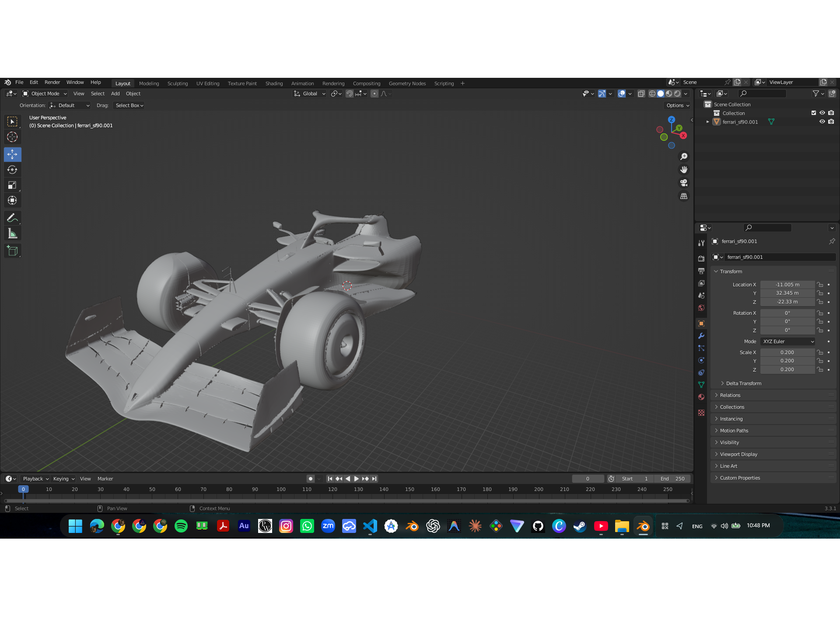Select the Measure tool
This screenshot has width=840, height=623.
coord(12,233)
